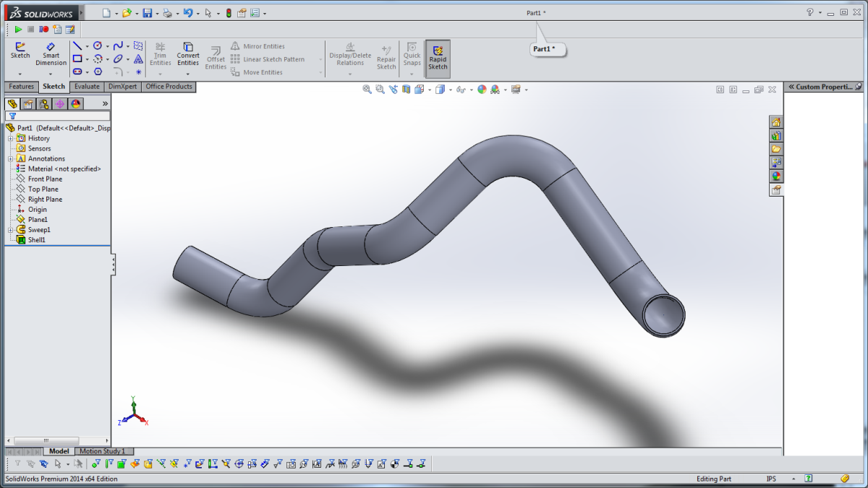Click the Zoom to Fit icon
This screenshot has width=868, height=488.
tap(367, 90)
